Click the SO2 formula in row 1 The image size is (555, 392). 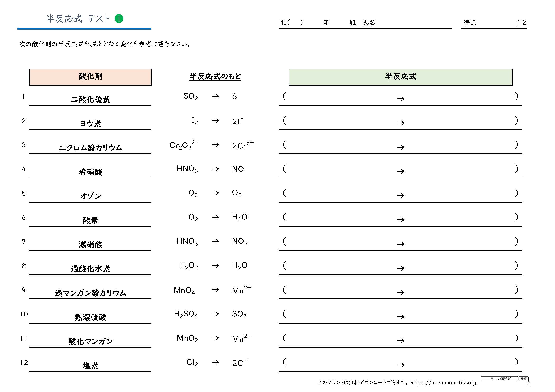coord(190,96)
